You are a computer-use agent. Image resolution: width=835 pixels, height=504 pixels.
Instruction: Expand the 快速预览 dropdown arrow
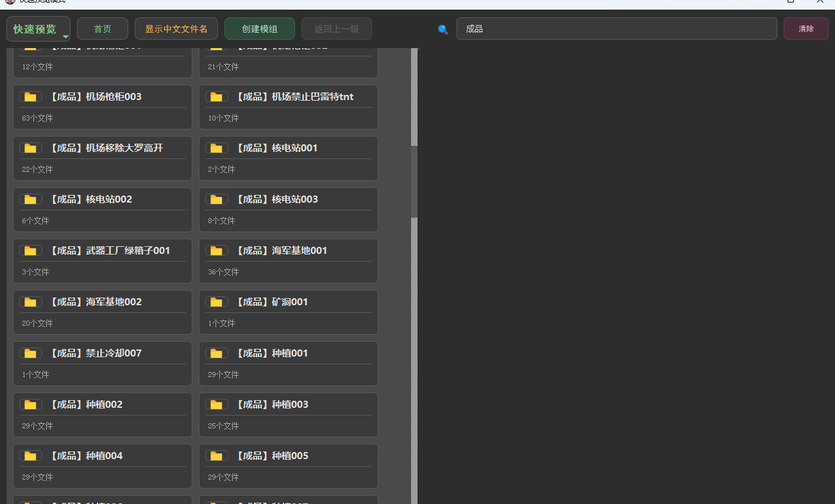click(x=65, y=37)
